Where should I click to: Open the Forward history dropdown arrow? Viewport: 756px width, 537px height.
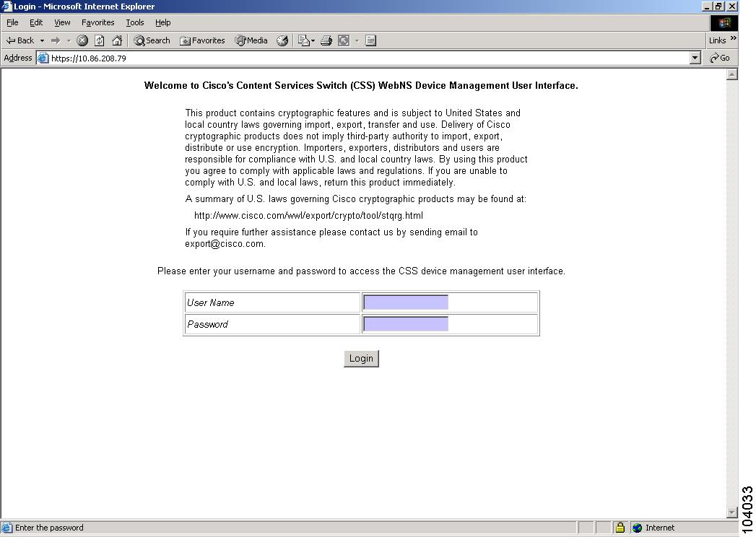pyautogui.click(x=69, y=40)
